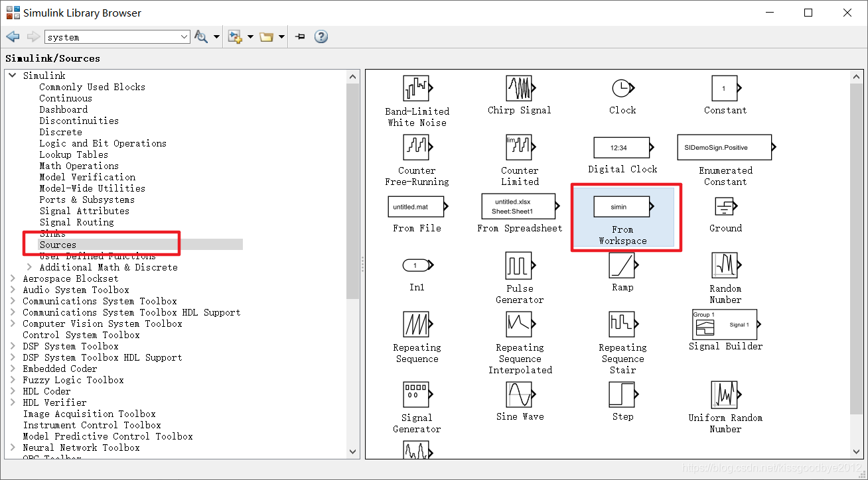
Task: Click the open folder toolbar icon
Action: pos(267,37)
